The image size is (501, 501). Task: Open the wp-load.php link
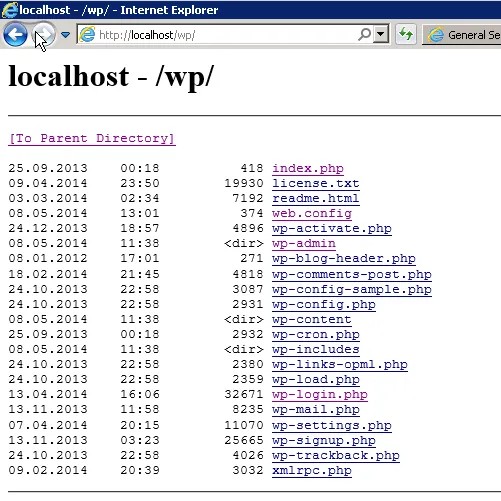[316, 379]
